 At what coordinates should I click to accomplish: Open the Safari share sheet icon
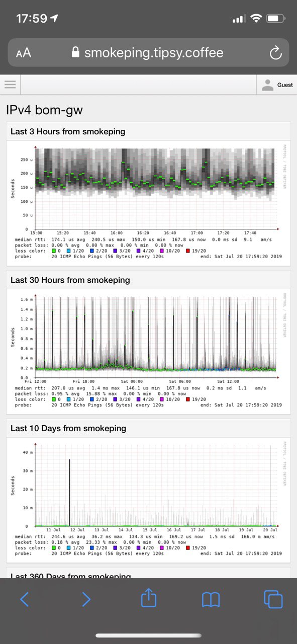(149, 598)
